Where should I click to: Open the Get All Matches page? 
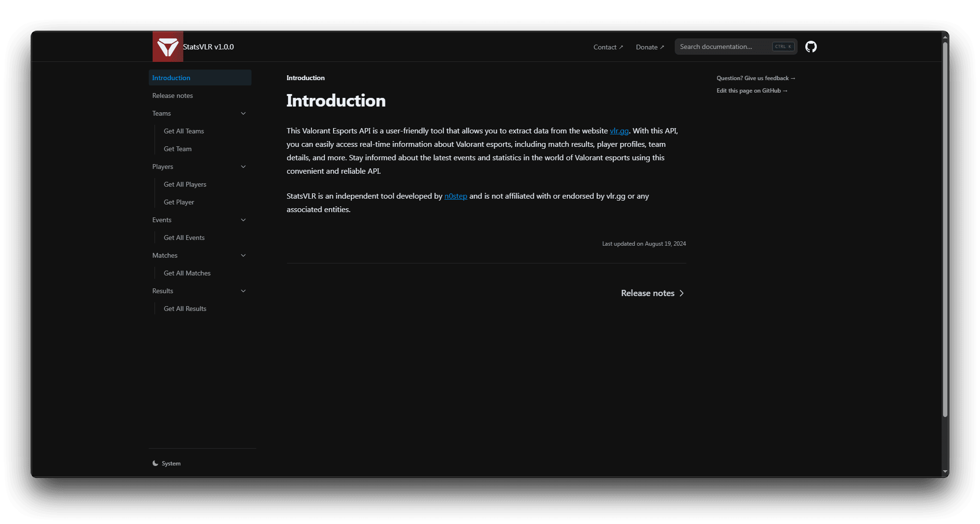pos(206,273)
